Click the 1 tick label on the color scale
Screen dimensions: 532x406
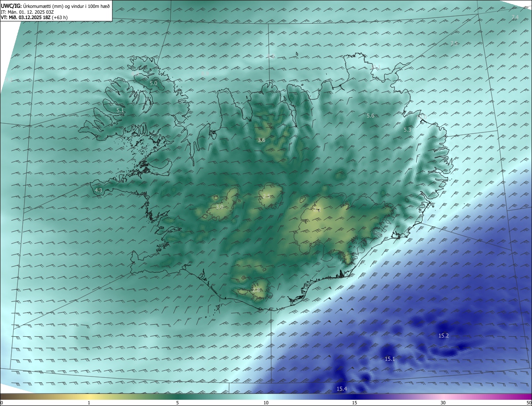click(89, 403)
